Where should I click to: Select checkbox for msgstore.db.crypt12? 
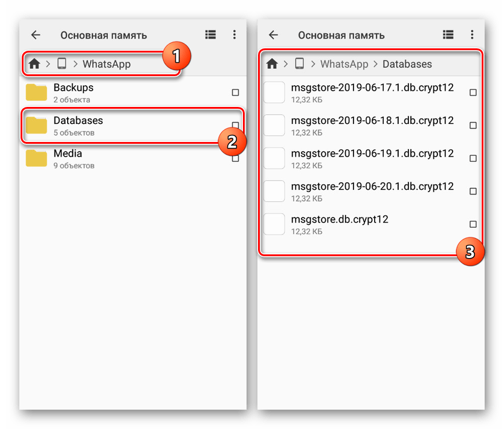click(x=473, y=224)
